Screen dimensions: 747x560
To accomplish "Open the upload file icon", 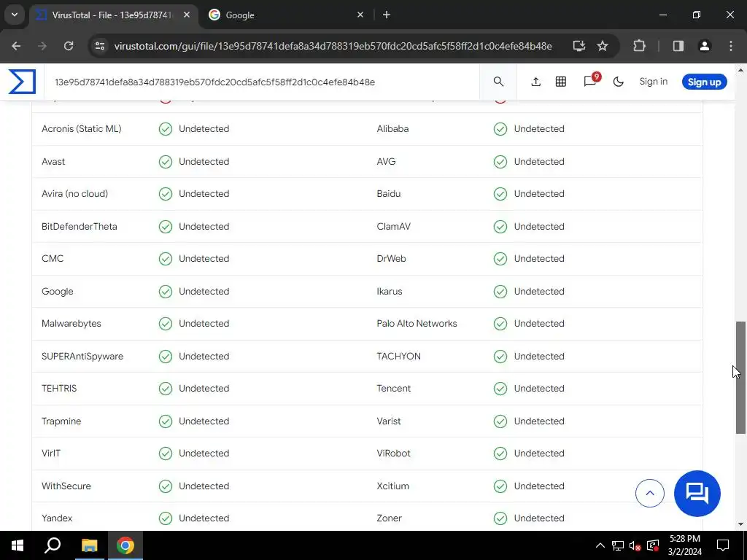I will click(x=536, y=82).
